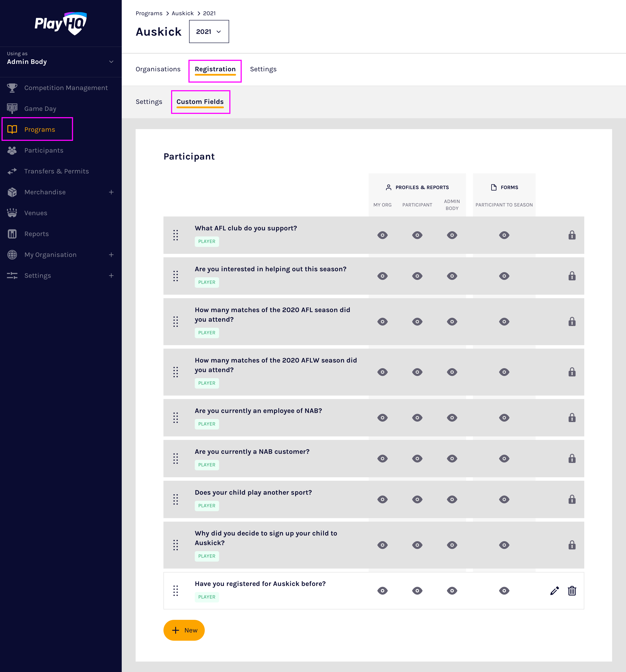The width and height of the screenshot is (626, 672).
Task: Click the trash delete icon in last row
Action: click(x=572, y=590)
